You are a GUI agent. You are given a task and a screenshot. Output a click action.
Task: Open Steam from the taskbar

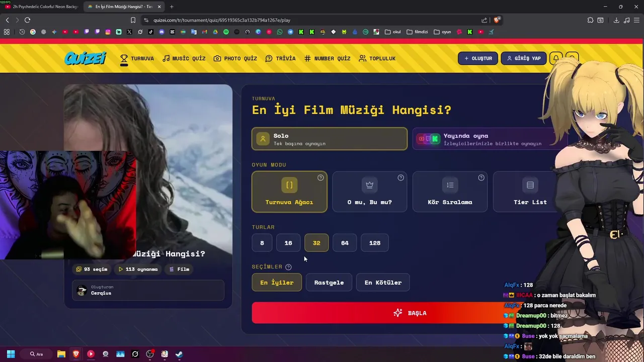pyautogui.click(x=179, y=354)
